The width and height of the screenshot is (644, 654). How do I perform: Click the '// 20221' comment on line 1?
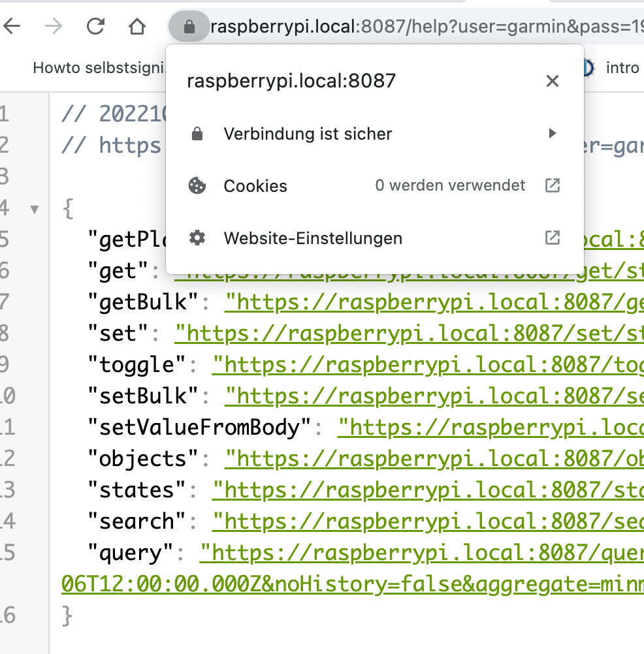coord(114,114)
